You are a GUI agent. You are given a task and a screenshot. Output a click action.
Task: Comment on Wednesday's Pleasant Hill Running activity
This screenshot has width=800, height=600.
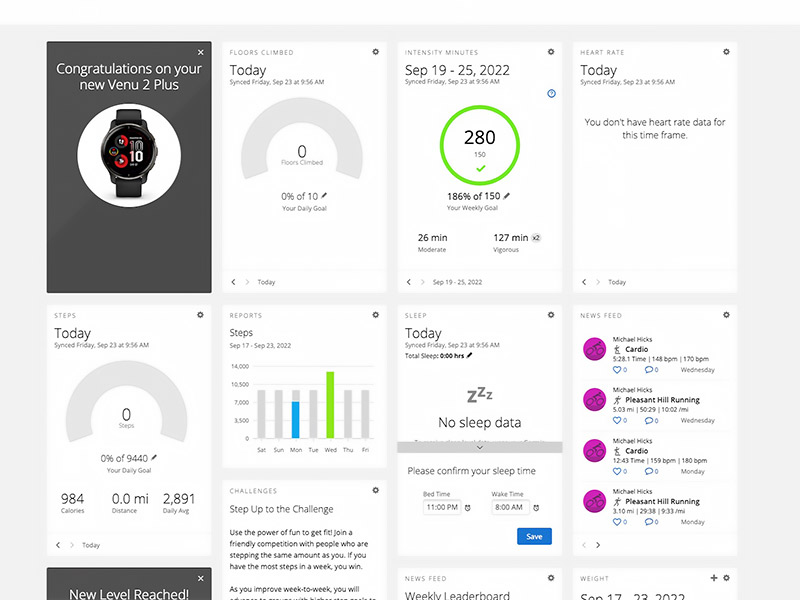(x=648, y=420)
